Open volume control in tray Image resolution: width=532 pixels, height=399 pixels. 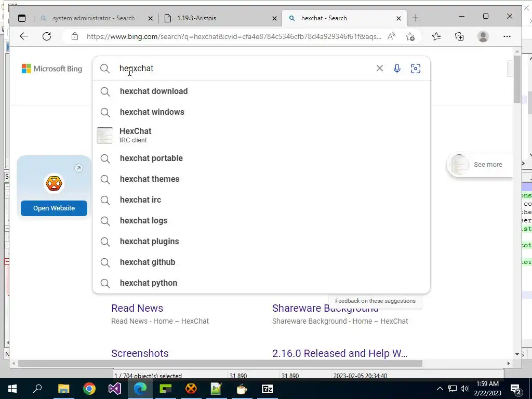(x=464, y=389)
